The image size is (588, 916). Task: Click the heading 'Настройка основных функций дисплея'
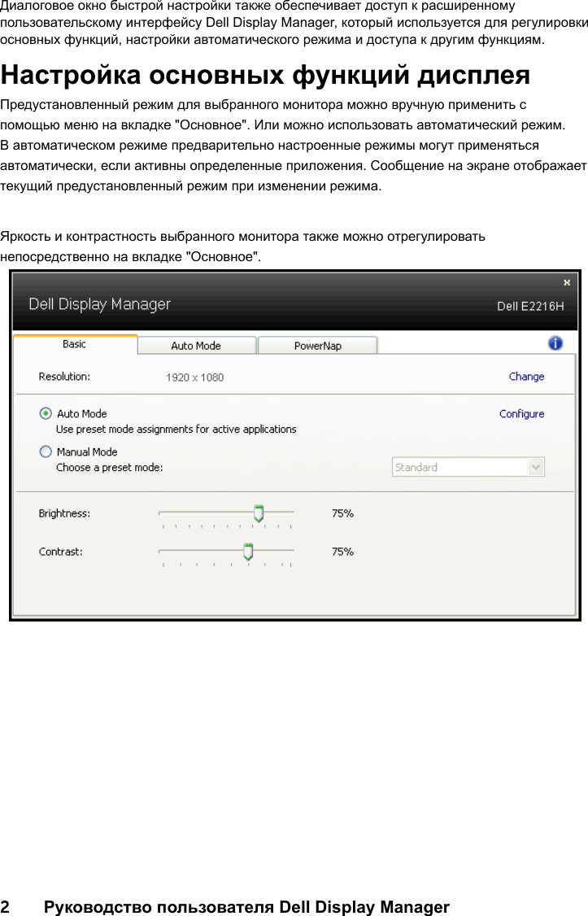(x=265, y=75)
